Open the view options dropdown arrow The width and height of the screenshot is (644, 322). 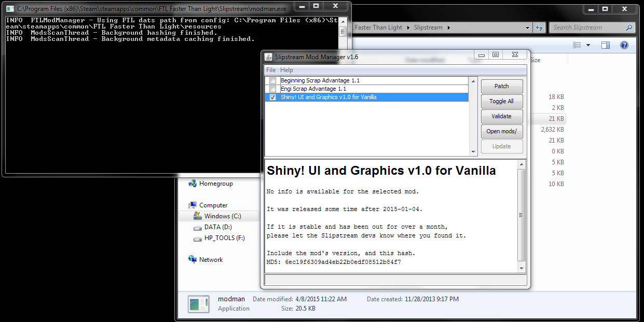pos(588,46)
